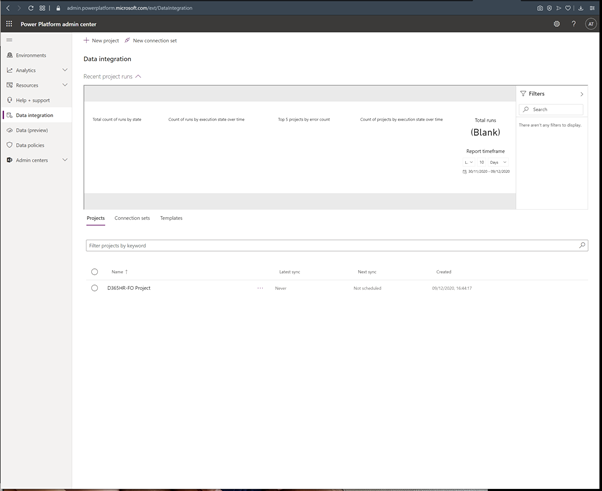Open the Days unit dropdown
Image resolution: width=602 pixels, height=491 pixels.
point(498,162)
